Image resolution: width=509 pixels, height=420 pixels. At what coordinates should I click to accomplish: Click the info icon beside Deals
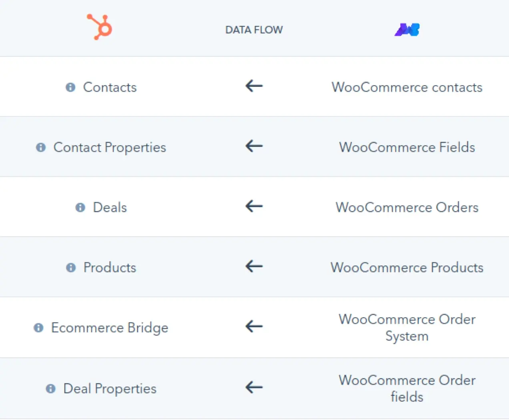click(80, 207)
